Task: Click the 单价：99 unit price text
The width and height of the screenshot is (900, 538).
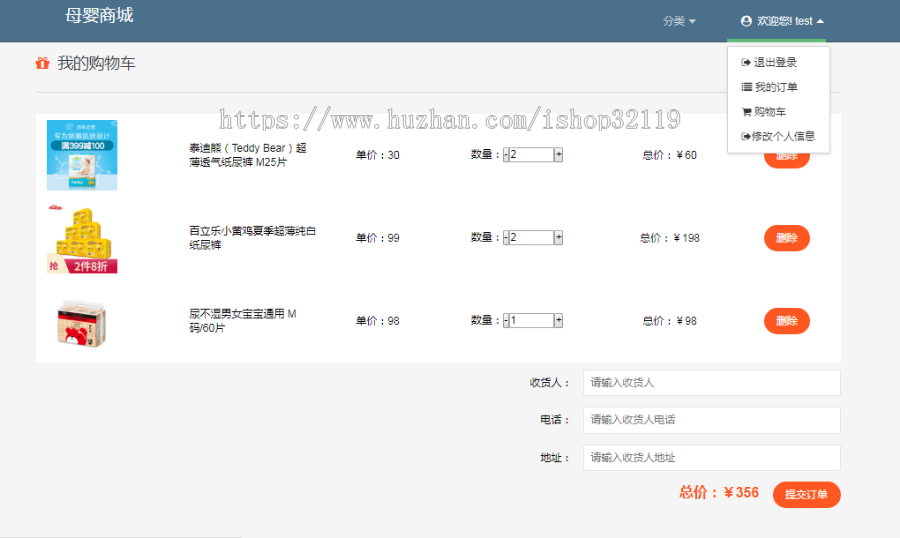Action: click(378, 238)
